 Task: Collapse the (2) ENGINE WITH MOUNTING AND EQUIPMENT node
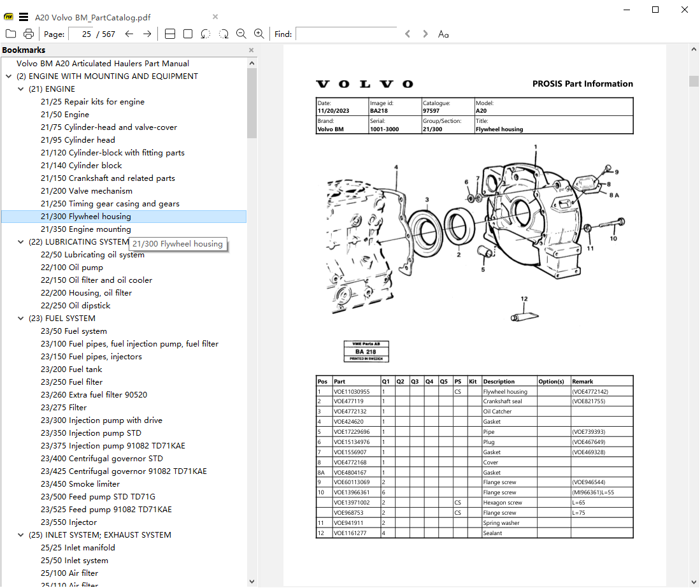coord(8,76)
